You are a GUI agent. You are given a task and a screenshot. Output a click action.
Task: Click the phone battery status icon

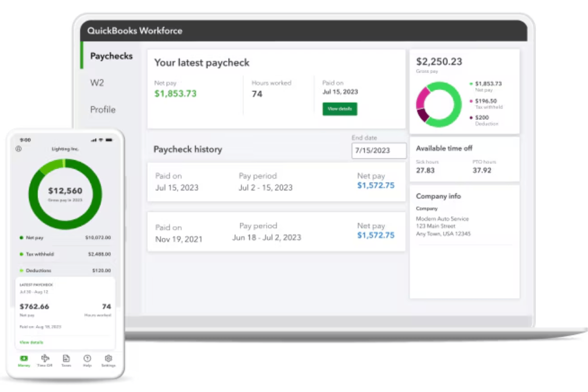pos(109,140)
